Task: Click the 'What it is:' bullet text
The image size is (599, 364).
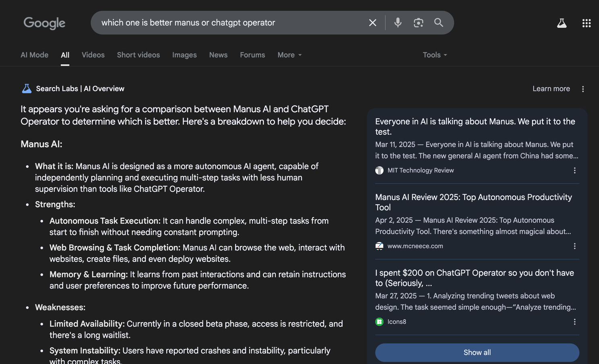Action: pyautogui.click(x=54, y=167)
